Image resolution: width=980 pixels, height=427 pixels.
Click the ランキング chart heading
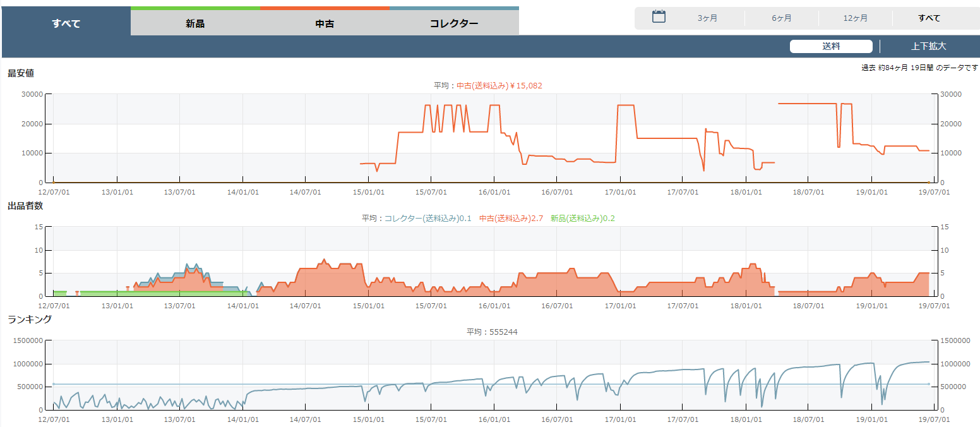point(30,319)
